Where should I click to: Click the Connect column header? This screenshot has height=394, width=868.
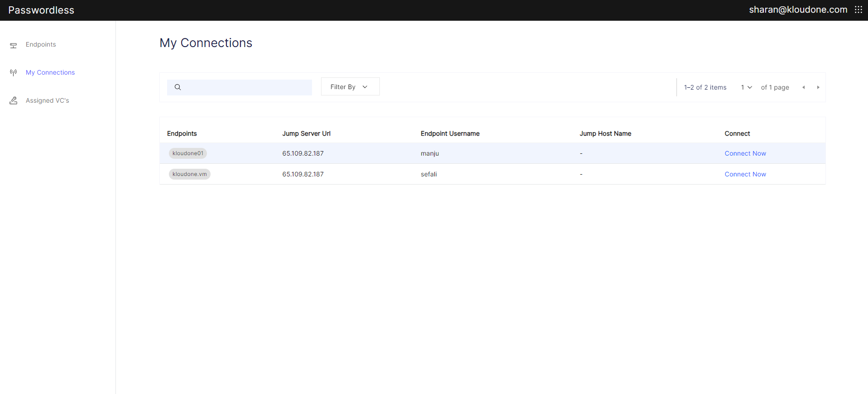click(x=737, y=133)
